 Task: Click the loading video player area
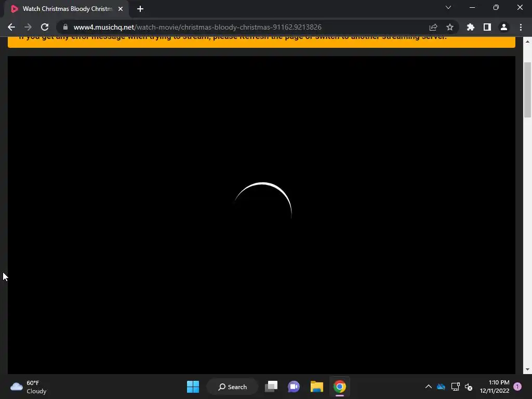click(x=262, y=215)
